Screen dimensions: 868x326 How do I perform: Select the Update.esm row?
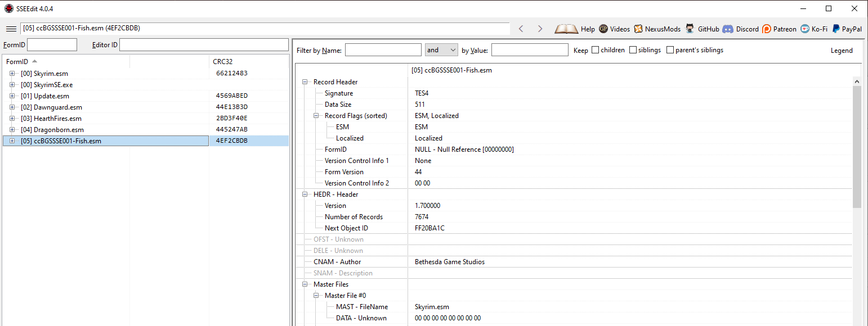145,96
